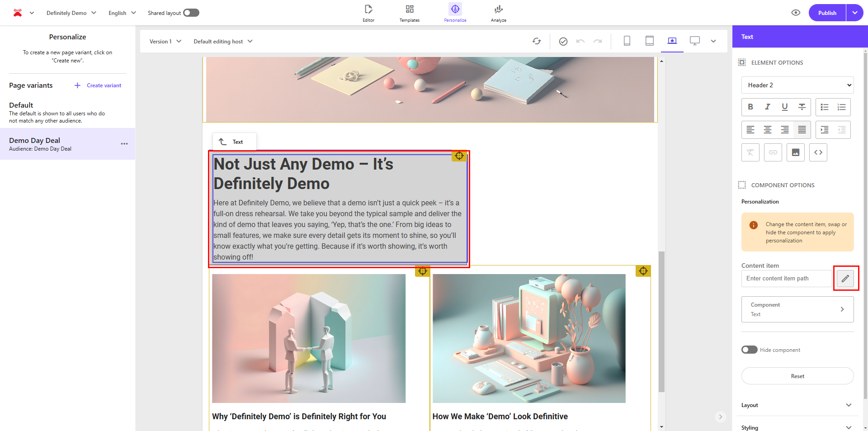
Task: Click the content item path input field
Action: (x=787, y=279)
